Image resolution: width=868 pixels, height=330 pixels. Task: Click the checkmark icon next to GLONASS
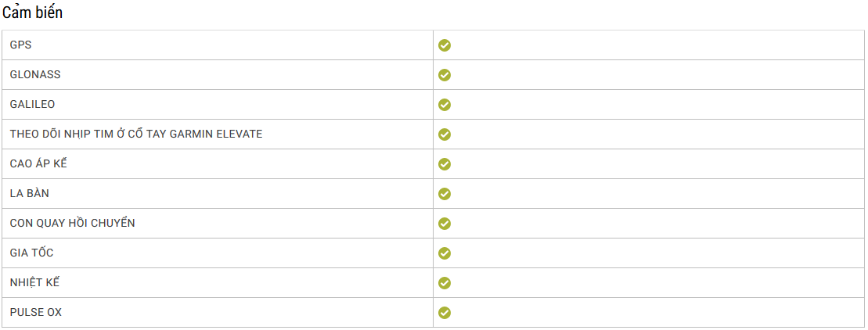(x=444, y=75)
